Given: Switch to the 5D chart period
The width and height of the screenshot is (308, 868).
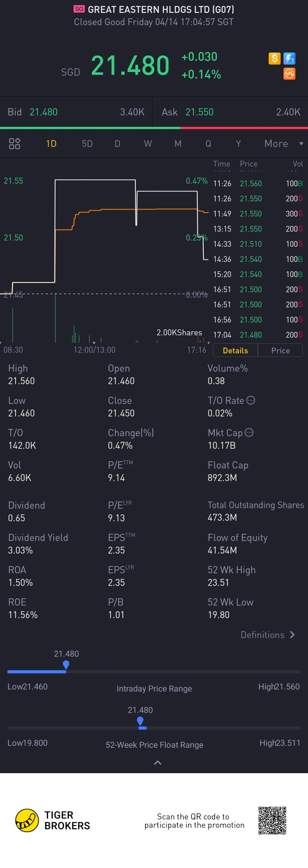Looking at the screenshot, I should pyautogui.click(x=87, y=144).
